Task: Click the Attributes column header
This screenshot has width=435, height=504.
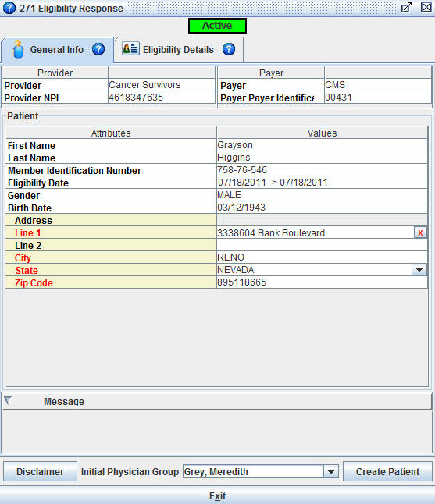Action: [x=111, y=133]
